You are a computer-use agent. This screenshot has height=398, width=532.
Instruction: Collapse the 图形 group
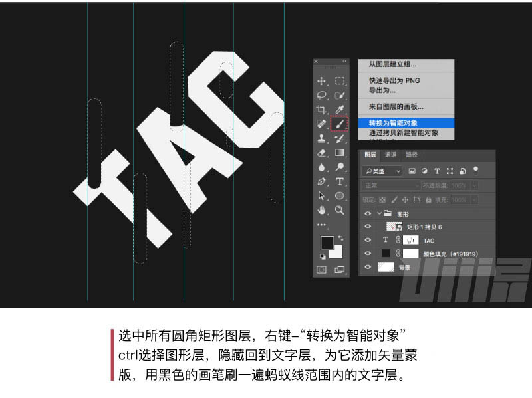[380, 213]
